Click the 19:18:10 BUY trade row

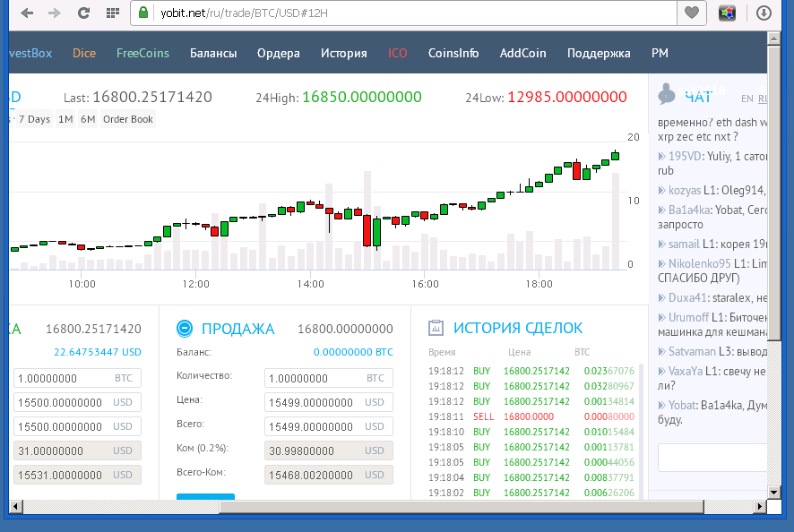coord(531,432)
